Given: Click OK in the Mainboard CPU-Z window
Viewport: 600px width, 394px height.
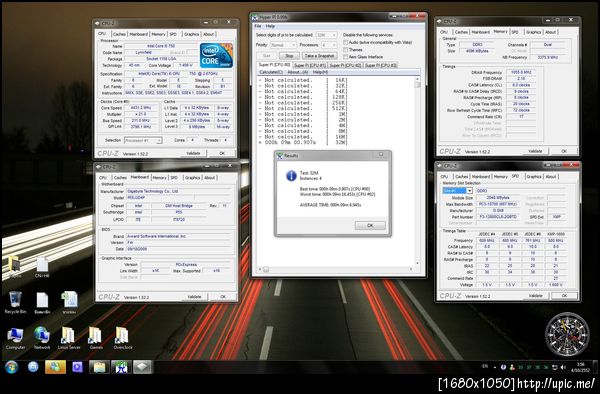Looking at the screenshot, I should pos(223,296).
